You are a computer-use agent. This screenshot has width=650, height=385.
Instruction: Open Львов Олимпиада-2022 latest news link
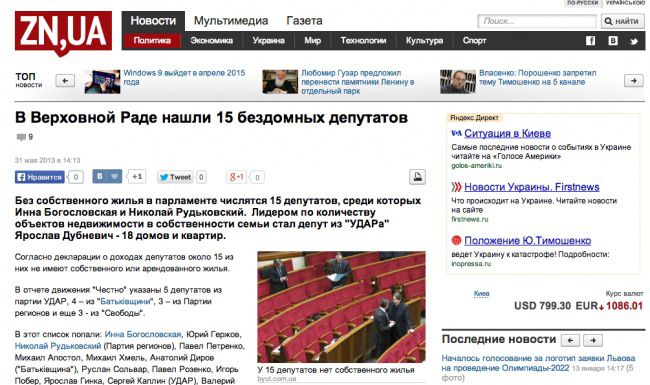(x=538, y=363)
